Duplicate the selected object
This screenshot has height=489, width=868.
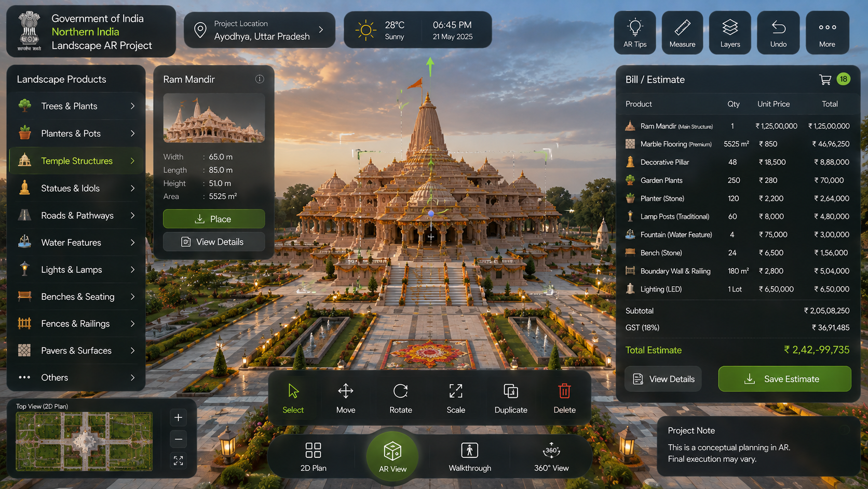click(x=511, y=398)
